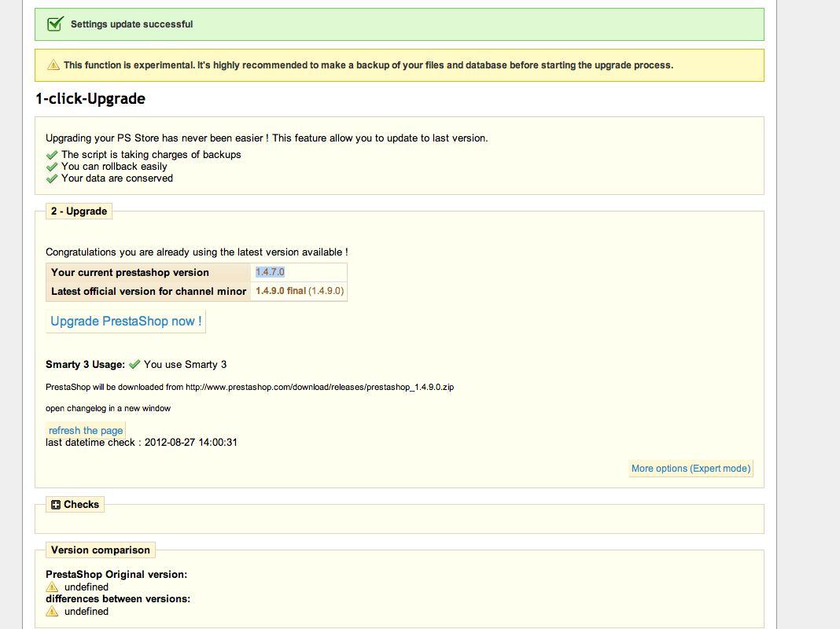Click the 1.4.9.0 final version text
The width and height of the screenshot is (840, 629).
(280, 291)
